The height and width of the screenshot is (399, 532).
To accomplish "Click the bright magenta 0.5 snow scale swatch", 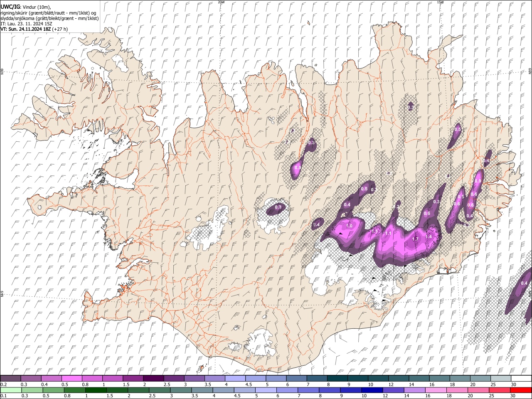I will (71, 378).
